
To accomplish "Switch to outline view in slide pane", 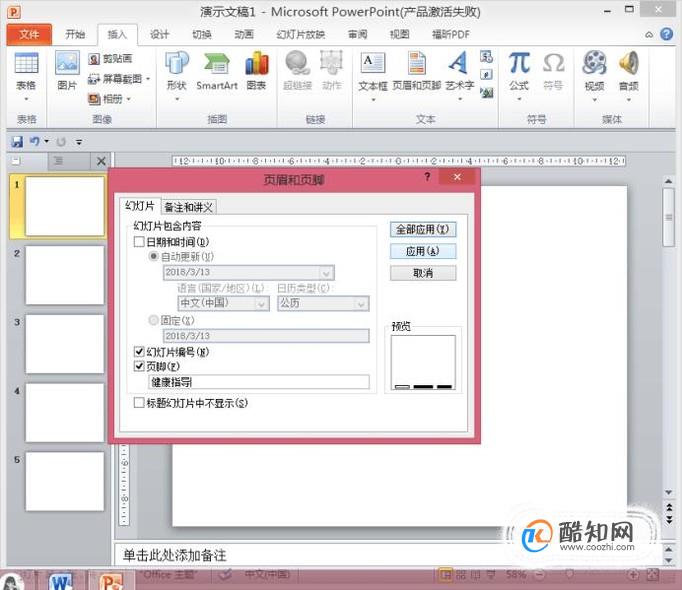I will point(58,161).
